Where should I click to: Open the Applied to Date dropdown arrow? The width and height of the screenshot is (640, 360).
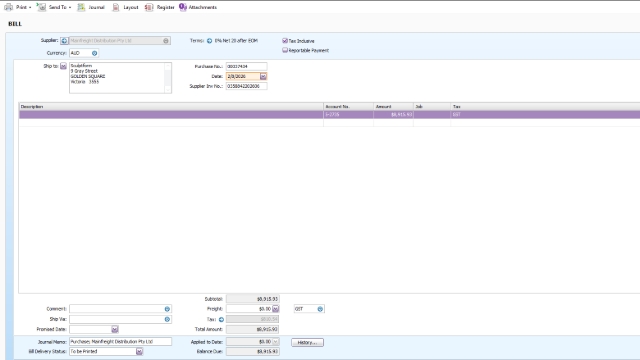(x=276, y=341)
